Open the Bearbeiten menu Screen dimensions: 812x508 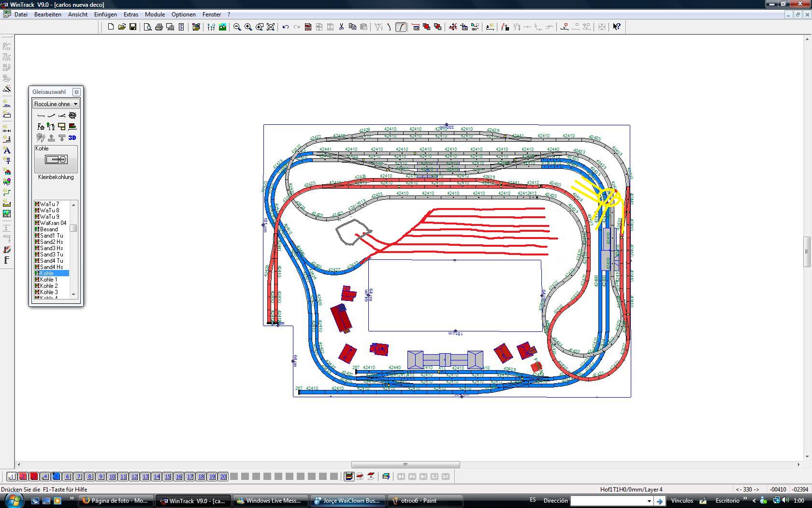click(48, 15)
